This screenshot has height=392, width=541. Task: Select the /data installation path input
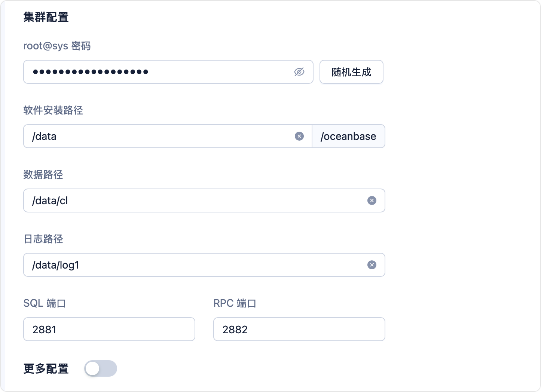tap(150, 136)
